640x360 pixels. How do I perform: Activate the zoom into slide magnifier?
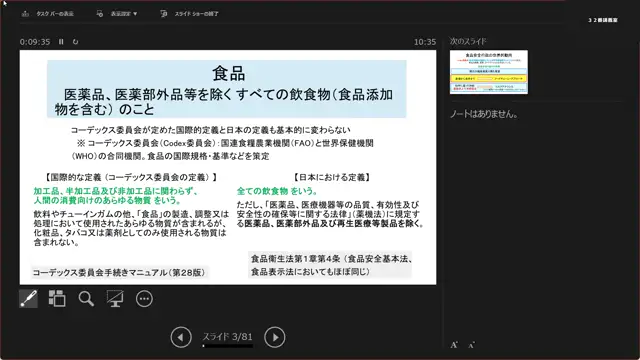pyautogui.click(x=86, y=299)
